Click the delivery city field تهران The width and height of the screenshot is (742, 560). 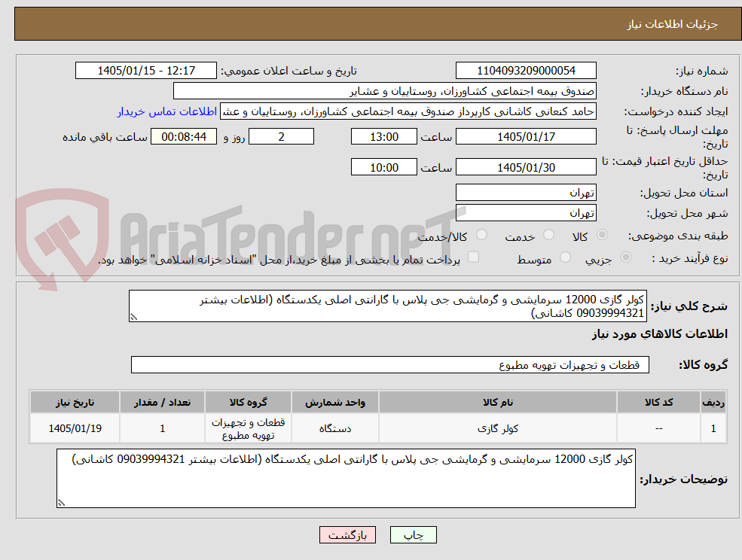pos(526,213)
